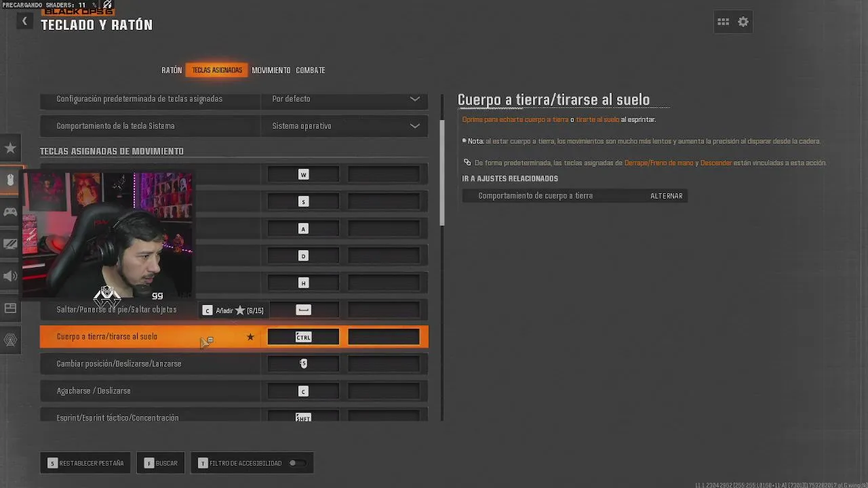Screen dimensions: 868x488
Task: Toggle the Filtro de accesibilidad switch
Action: click(297, 463)
